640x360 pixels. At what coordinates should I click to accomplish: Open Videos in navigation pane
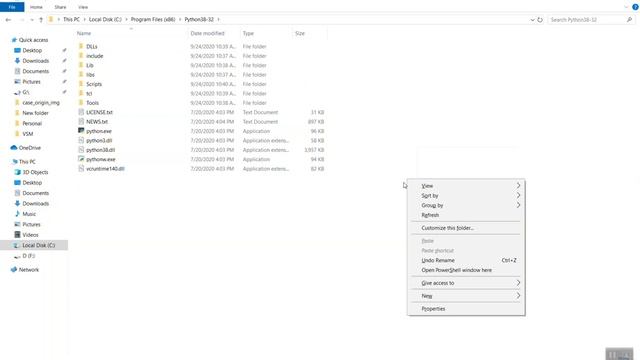(x=30, y=235)
